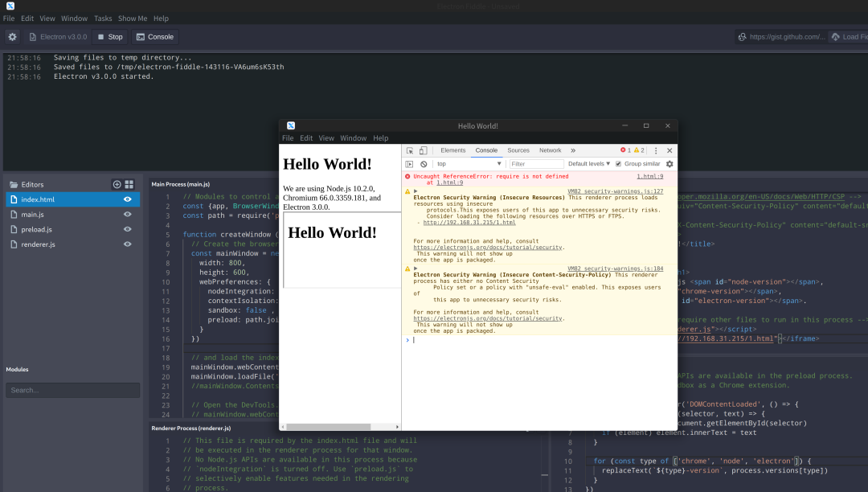Toggle visibility eye for preload.js

click(x=128, y=229)
